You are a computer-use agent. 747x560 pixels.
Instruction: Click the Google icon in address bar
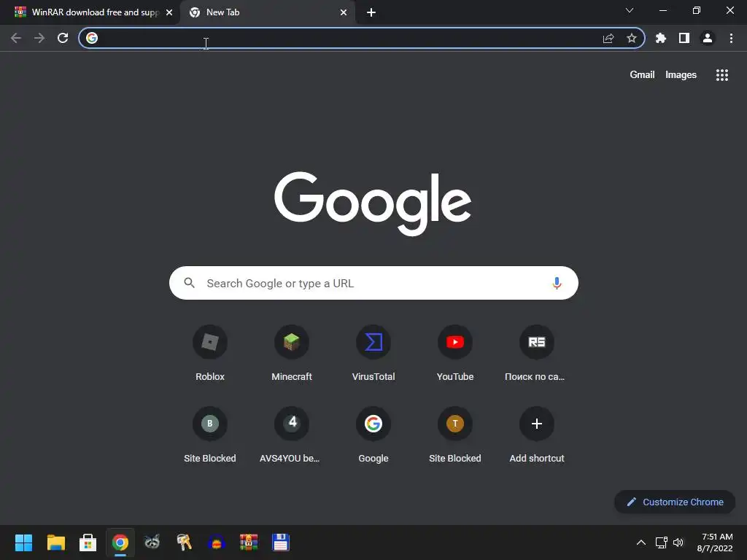[92, 38]
